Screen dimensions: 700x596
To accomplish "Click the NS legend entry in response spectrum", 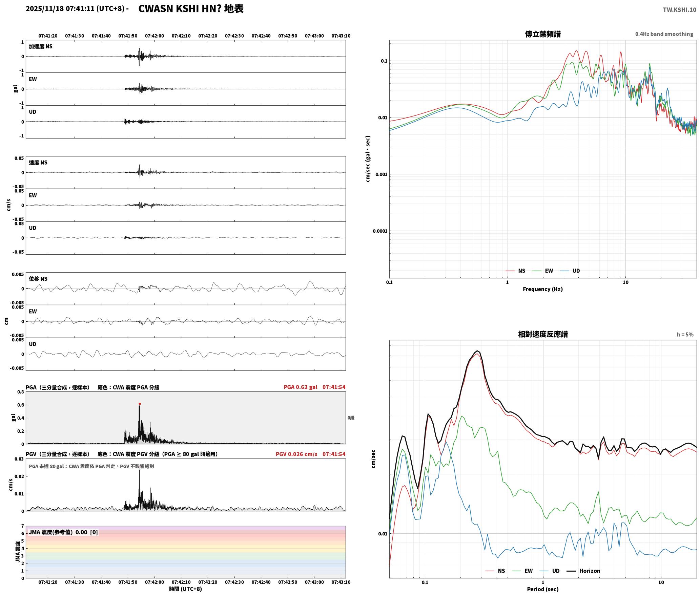I will 495,571.
